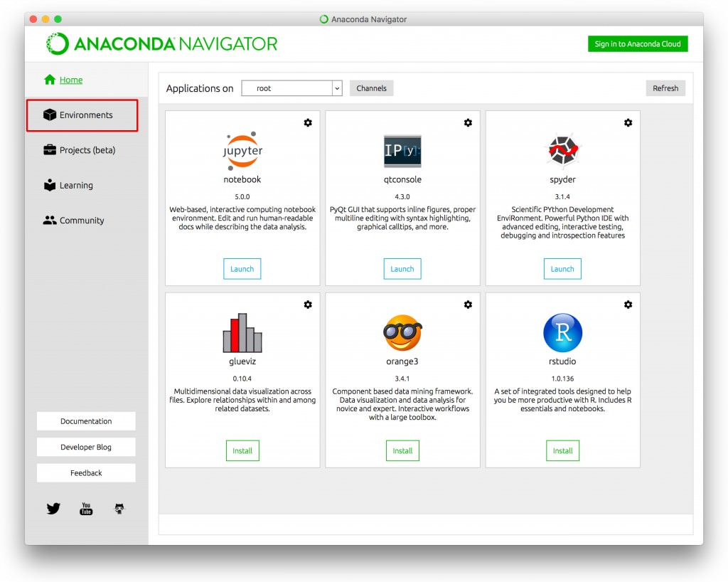728x582 pixels.
Task: Launch qtconsole
Action: click(402, 269)
